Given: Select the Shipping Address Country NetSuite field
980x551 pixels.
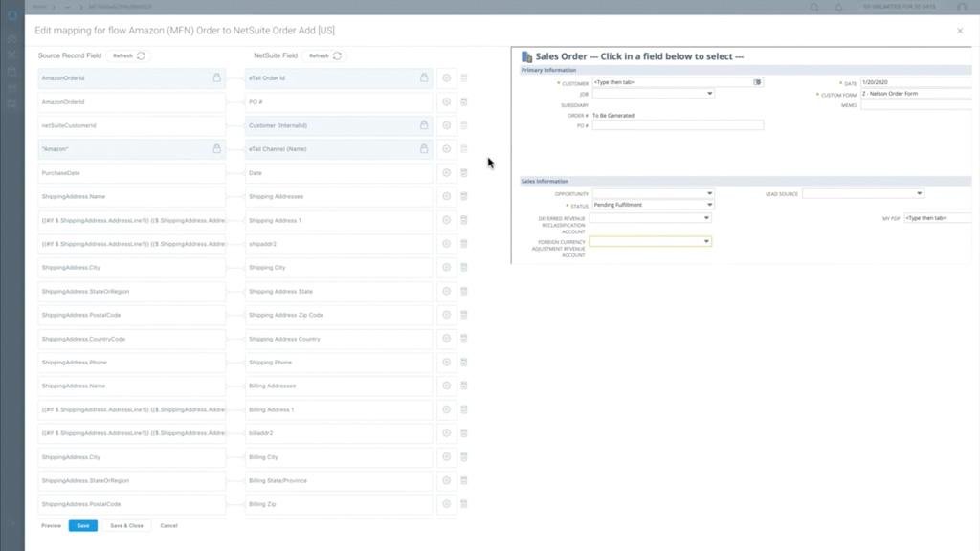Looking at the screenshot, I should pyautogui.click(x=339, y=339).
